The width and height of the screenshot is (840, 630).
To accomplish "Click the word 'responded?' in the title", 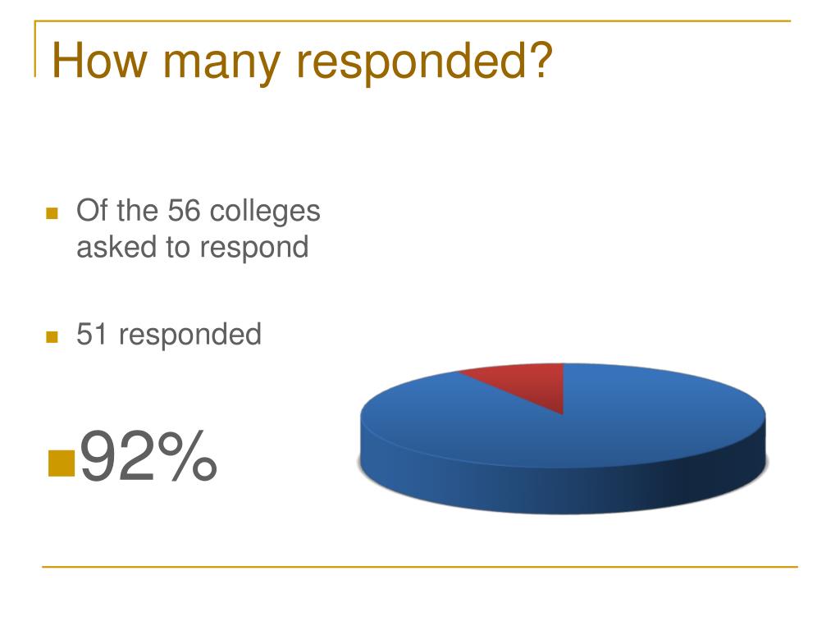I will [424, 63].
